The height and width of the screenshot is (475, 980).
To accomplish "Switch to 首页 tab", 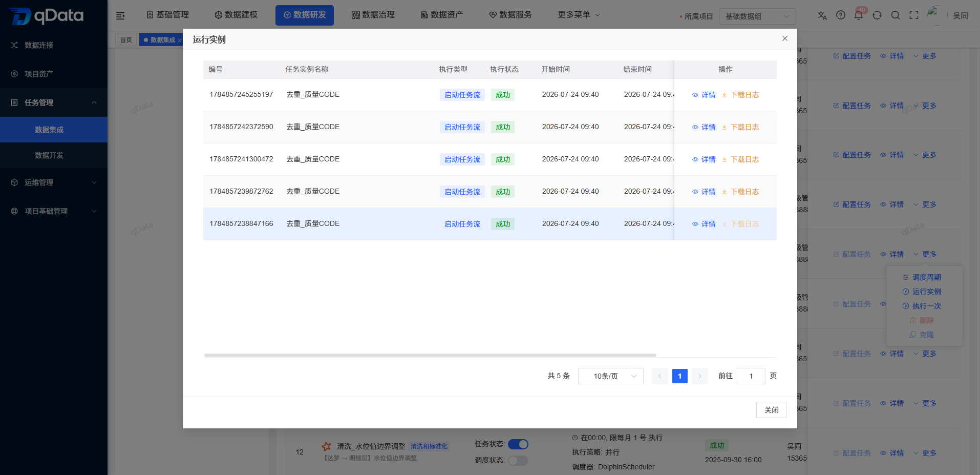I will tap(126, 39).
